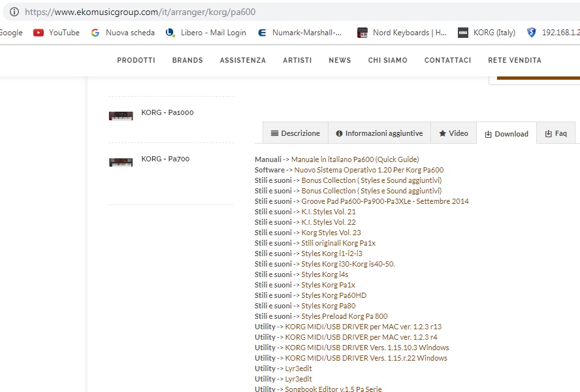Open the KORG (Italy) bookmark icon

click(x=463, y=33)
